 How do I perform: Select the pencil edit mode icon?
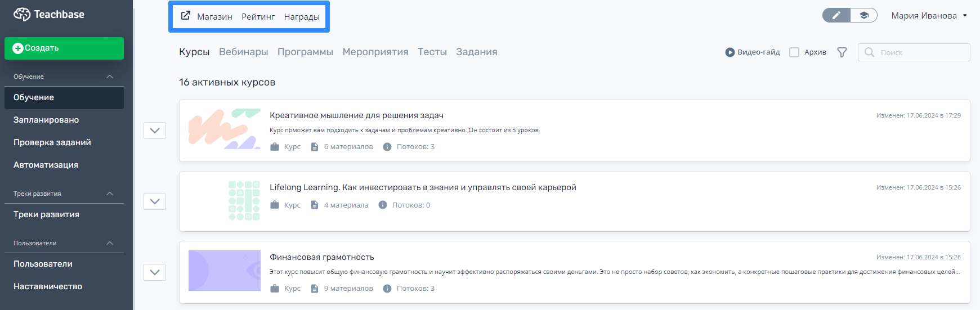coord(836,15)
